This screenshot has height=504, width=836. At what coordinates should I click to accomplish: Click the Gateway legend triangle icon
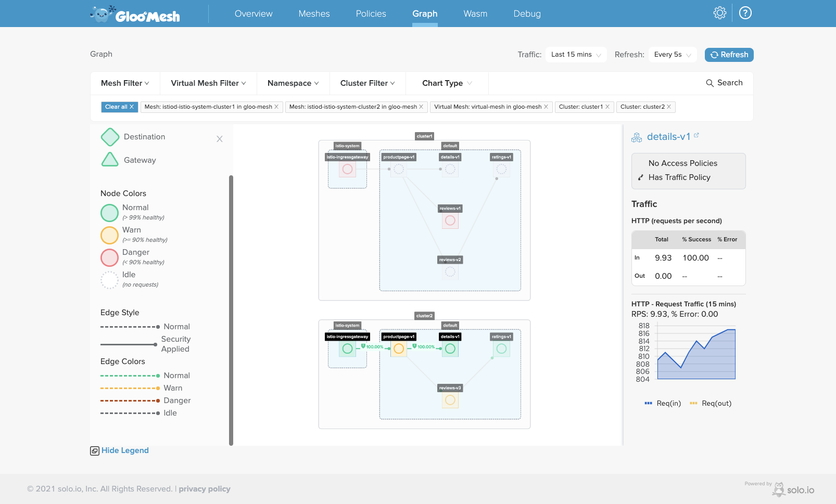click(110, 159)
